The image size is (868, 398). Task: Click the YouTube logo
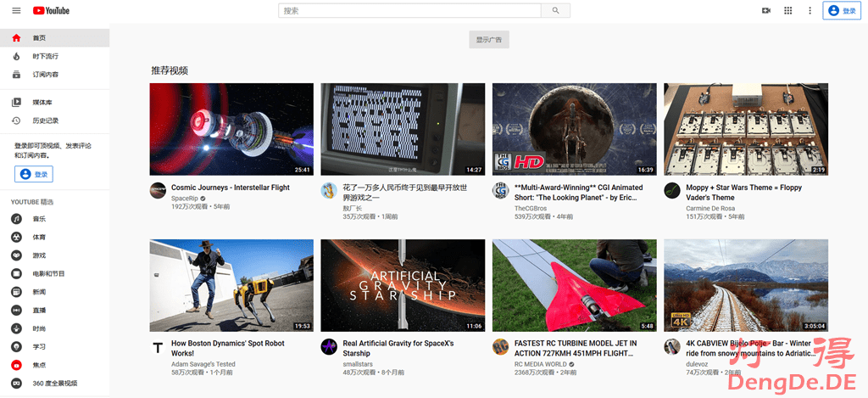[x=52, y=10]
